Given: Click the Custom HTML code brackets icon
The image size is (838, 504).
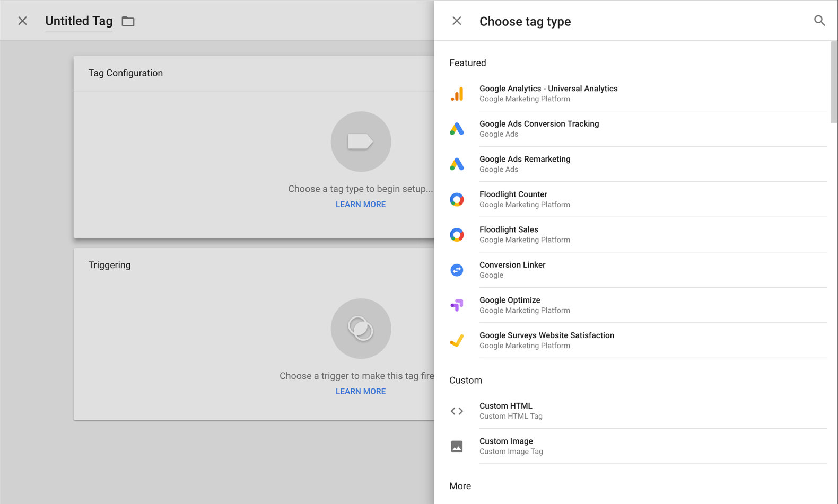Looking at the screenshot, I should pyautogui.click(x=457, y=411).
